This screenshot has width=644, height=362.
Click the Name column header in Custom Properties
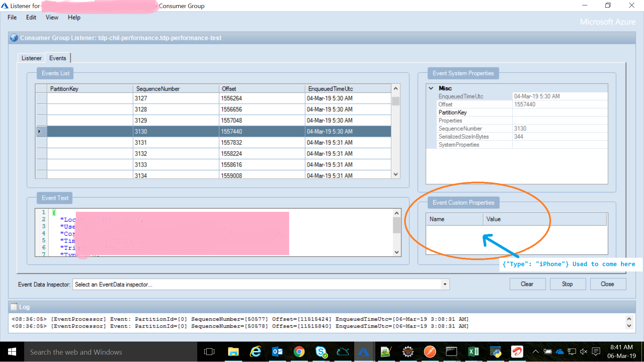(x=455, y=219)
